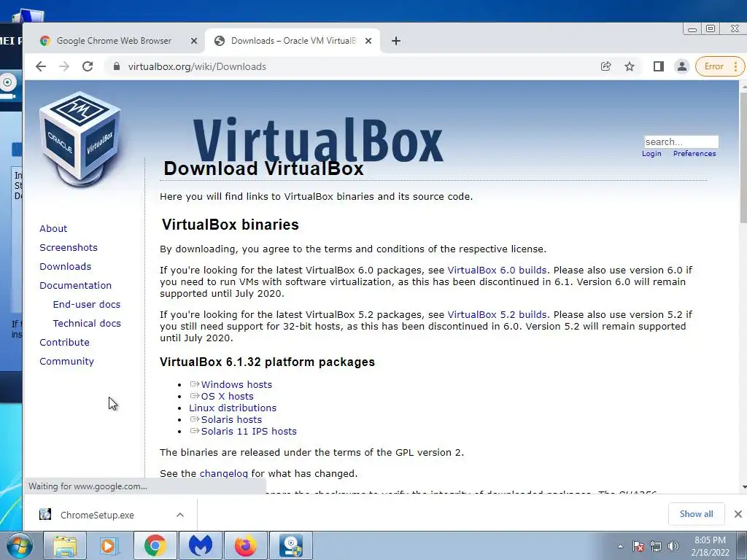The image size is (747, 560).
Task: Click the forward navigation arrow
Action: [64, 66]
